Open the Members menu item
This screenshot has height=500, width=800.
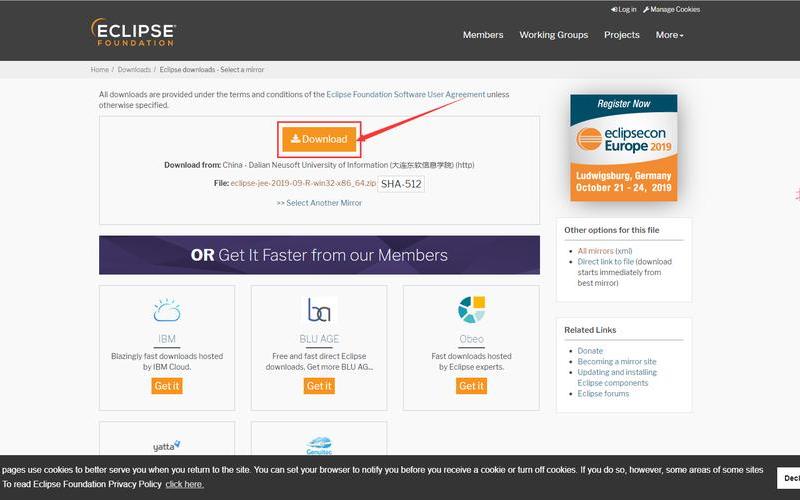click(x=483, y=35)
